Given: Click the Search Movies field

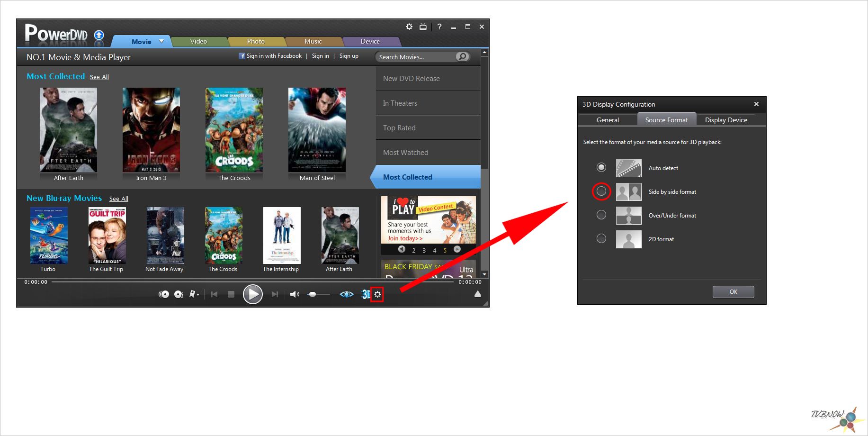Looking at the screenshot, I should pos(417,57).
